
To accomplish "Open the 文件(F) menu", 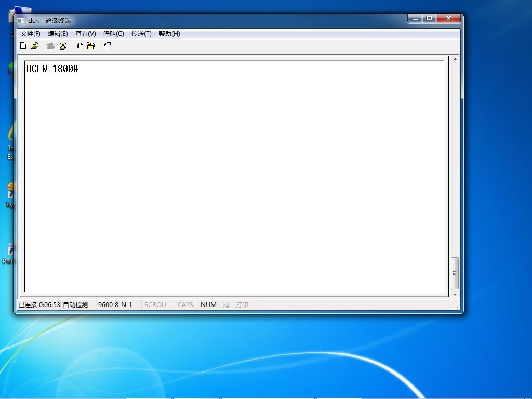I will 31,34.
